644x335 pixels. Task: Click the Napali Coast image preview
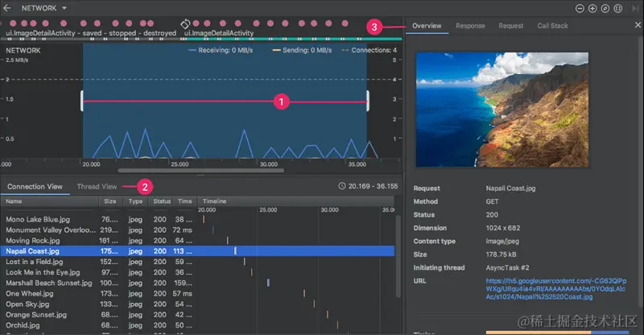502,110
